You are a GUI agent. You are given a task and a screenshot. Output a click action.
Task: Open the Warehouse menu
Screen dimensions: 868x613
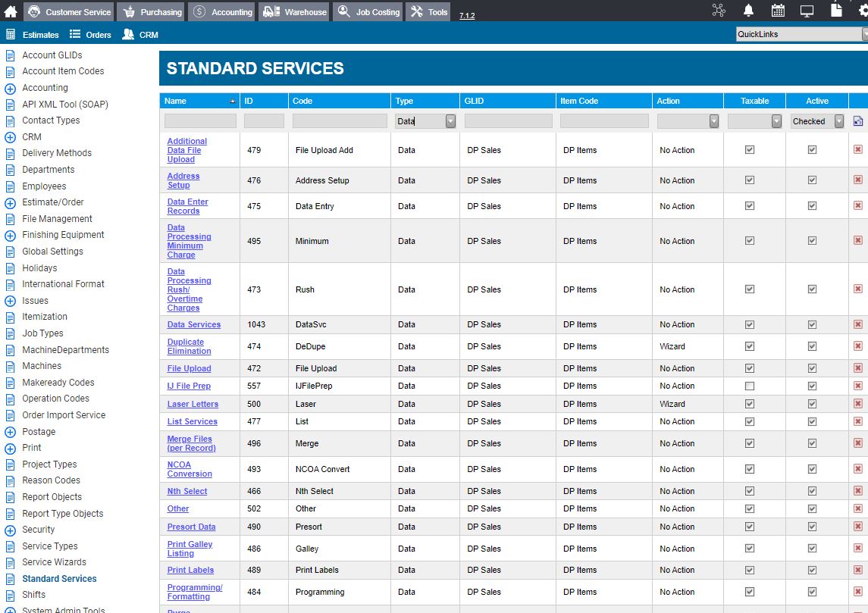(x=294, y=11)
